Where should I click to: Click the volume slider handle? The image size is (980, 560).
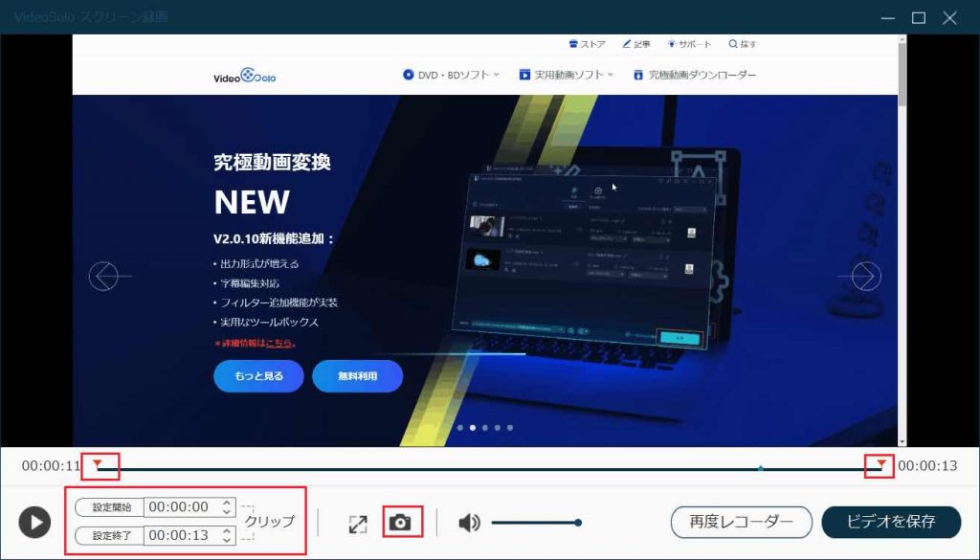(x=578, y=523)
